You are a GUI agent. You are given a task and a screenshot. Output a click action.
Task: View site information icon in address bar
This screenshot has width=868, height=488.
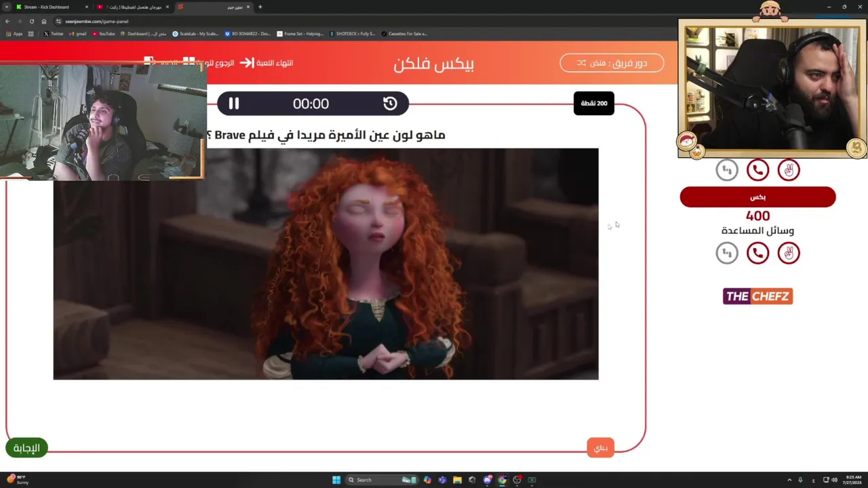(59, 21)
